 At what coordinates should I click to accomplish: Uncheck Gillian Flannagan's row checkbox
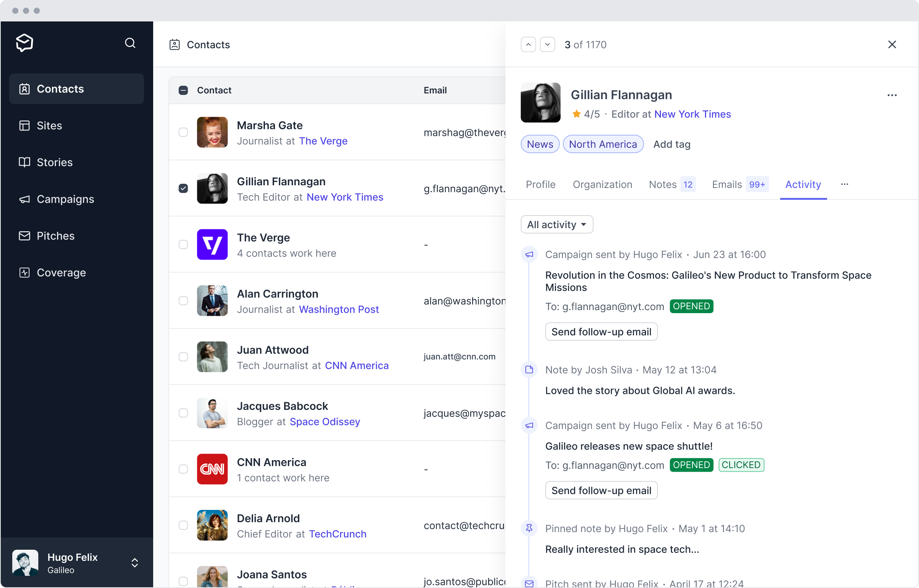[x=183, y=188]
